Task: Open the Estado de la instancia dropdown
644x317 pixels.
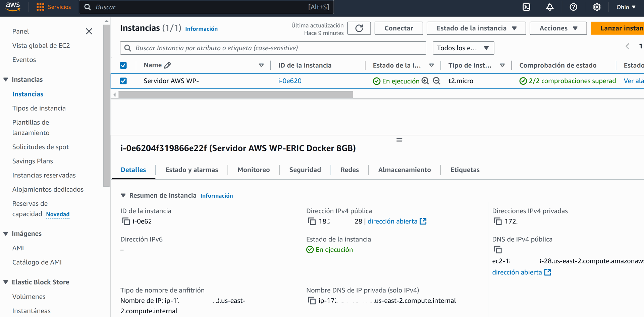Action: [x=476, y=28]
